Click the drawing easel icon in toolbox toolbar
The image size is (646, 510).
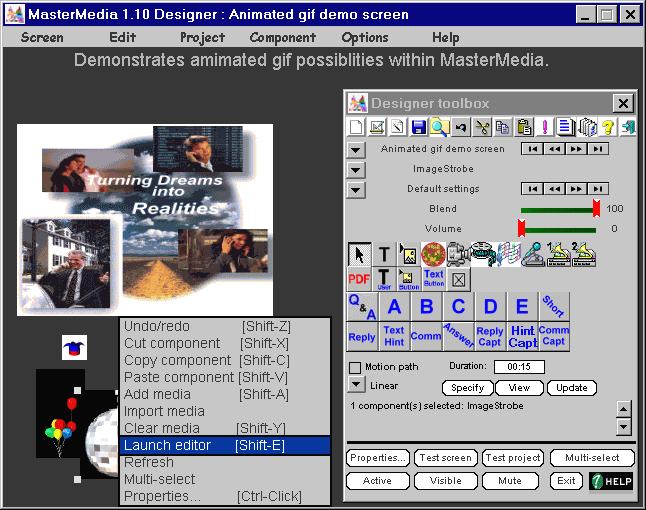[377, 127]
